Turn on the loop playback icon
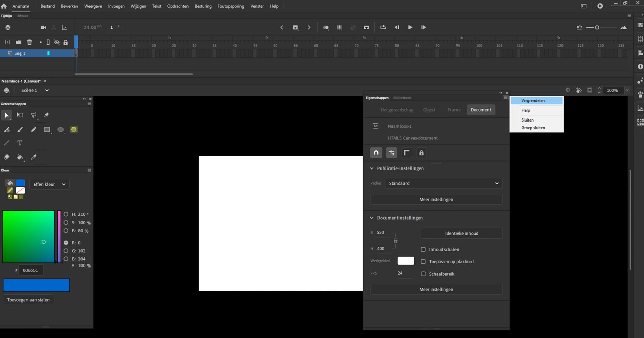This screenshot has height=338, width=644. point(383,27)
